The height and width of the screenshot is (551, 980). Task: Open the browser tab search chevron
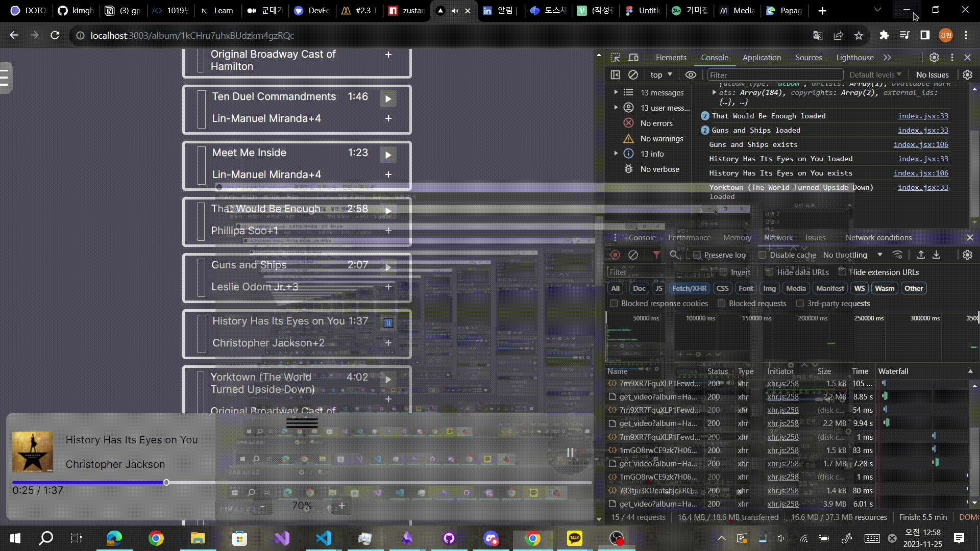pos(877,10)
